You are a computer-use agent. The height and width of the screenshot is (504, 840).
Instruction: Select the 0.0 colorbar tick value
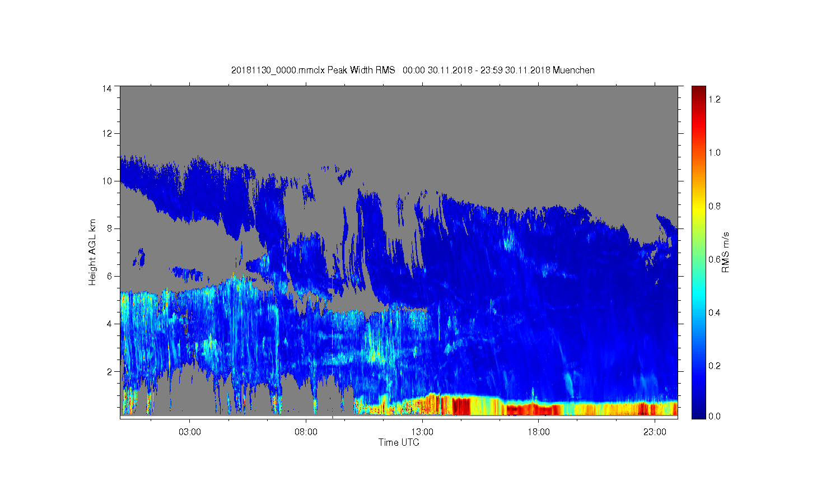(714, 417)
